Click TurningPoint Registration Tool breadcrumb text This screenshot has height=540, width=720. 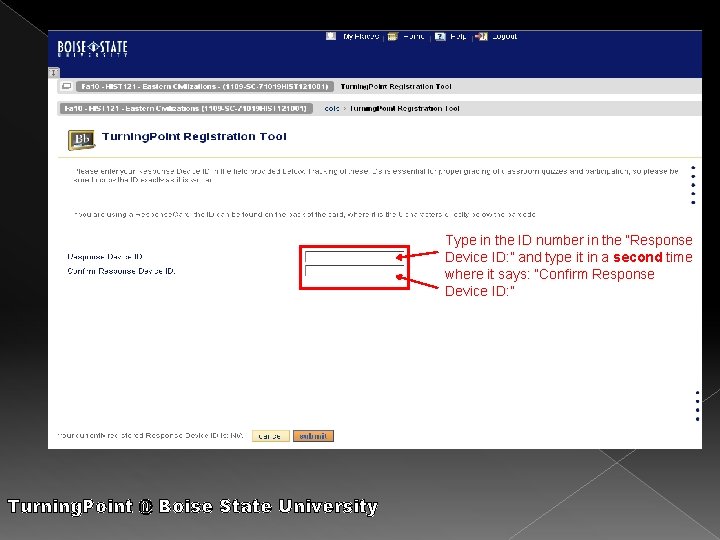(404, 108)
